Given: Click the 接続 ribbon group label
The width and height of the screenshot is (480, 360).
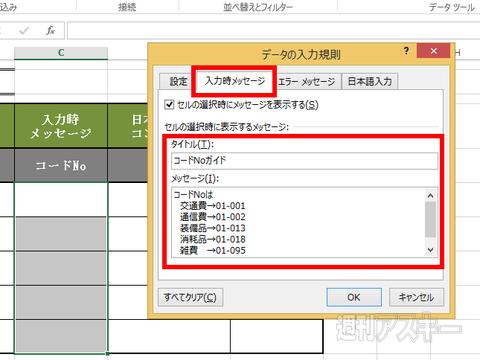Looking at the screenshot, I should pyautogui.click(x=127, y=7).
